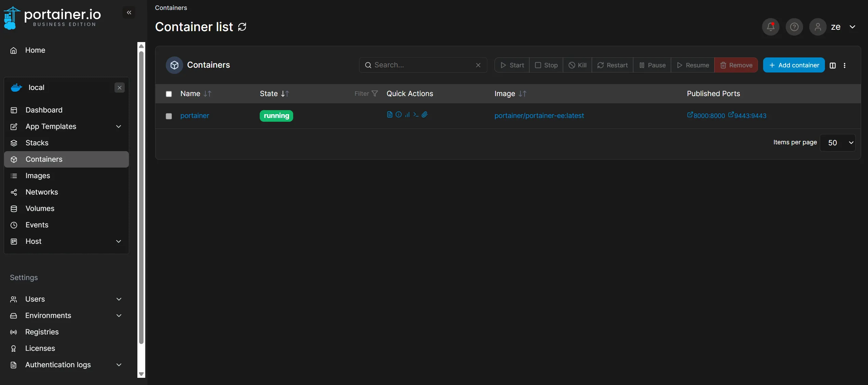Viewport: 868px width, 385px height.
Task: Open published port 8000:8000 link
Action: [x=706, y=116]
